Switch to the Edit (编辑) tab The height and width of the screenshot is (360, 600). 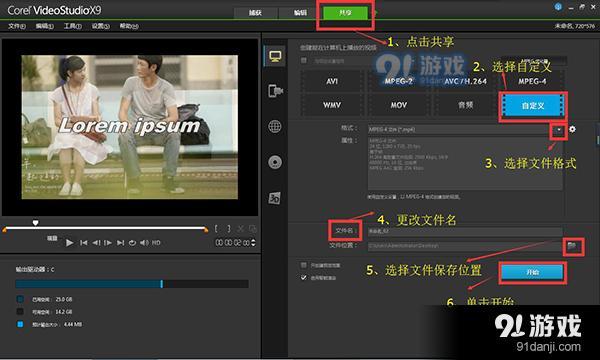300,13
